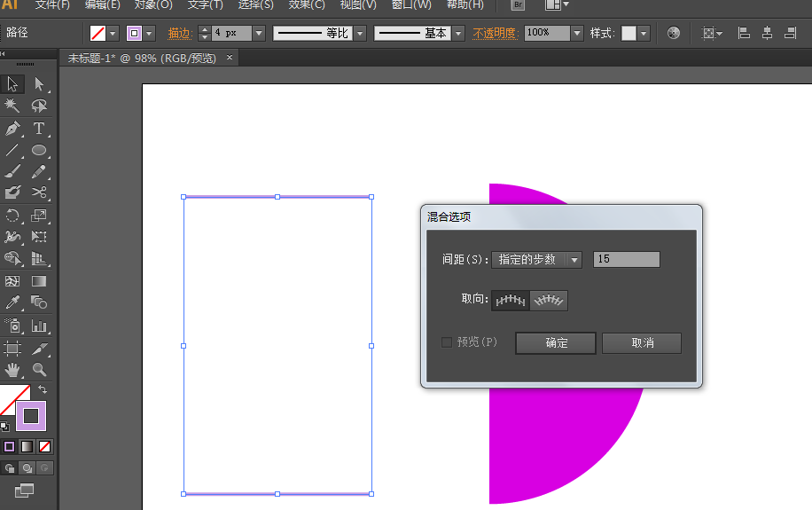
Task: Cancel the dialog with 取消
Action: point(642,343)
